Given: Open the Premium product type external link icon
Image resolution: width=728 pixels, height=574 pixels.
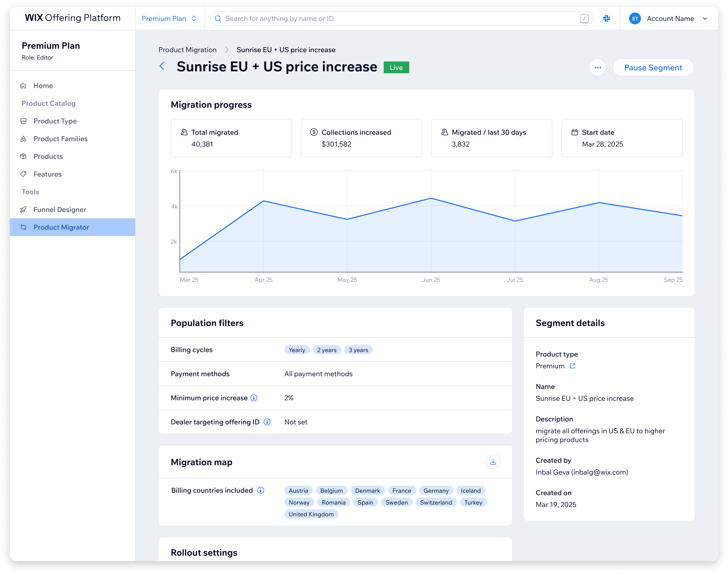Looking at the screenshot, I should point(573,366).
